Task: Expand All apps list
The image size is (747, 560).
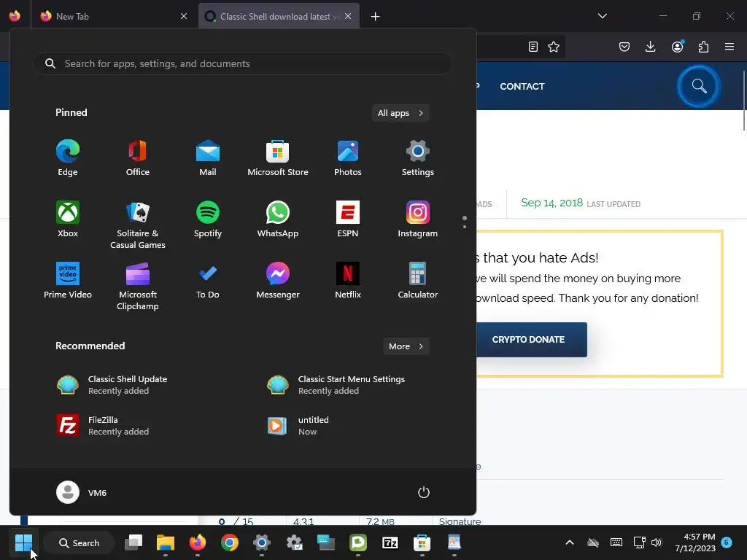Action: pos(400,113)
